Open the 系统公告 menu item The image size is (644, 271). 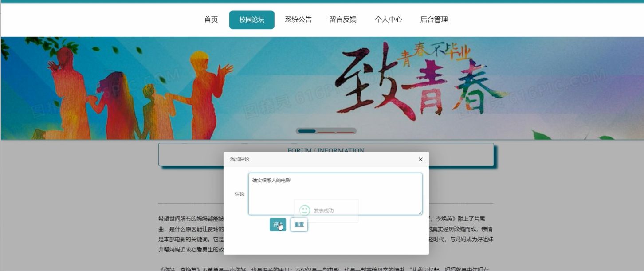298,20
